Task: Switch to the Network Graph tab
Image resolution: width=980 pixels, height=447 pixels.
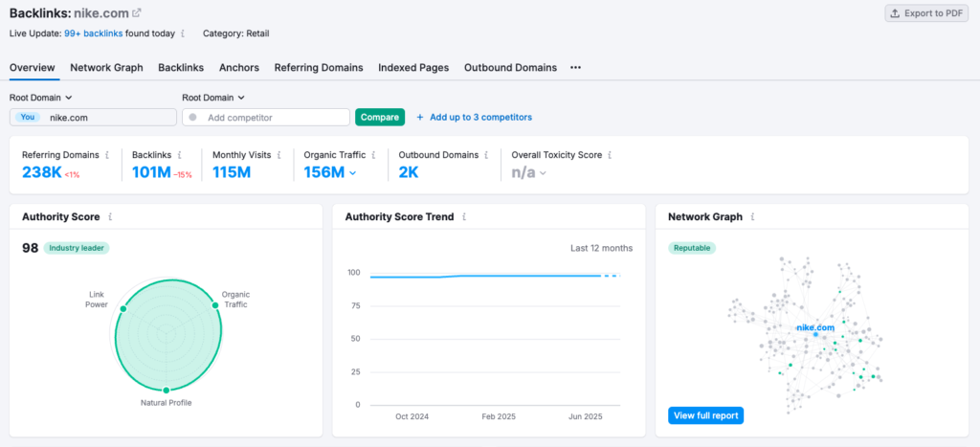Action: pos(106,68)
